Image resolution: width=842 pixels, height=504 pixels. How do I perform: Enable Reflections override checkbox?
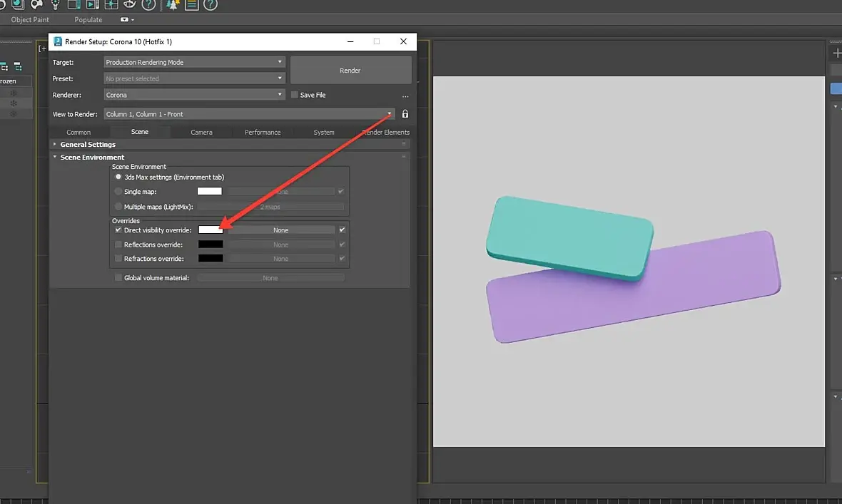pyautogui.click(x=118, y=245)
